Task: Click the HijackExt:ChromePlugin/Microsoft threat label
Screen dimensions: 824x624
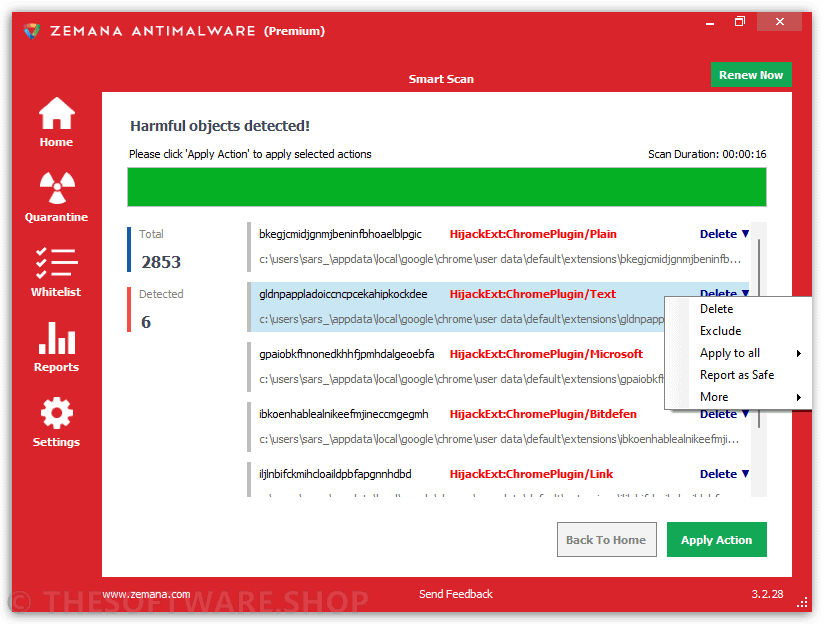Action: pyautogui.click(x=546, y=354)
